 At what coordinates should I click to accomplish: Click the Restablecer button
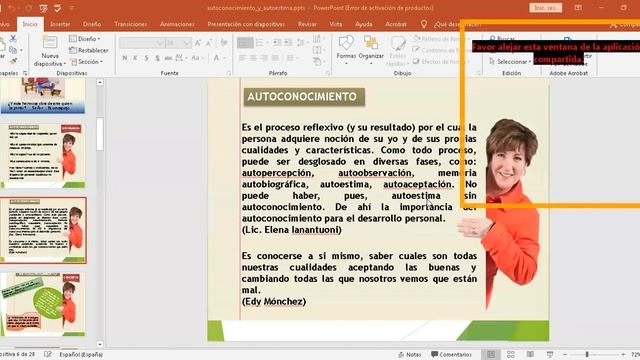89,50
